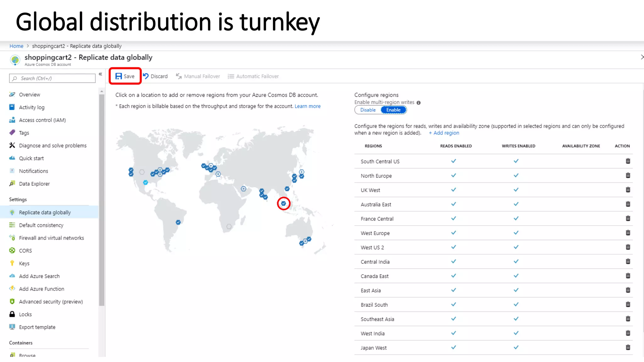The height and width of the screenshot is (362, 644).
Task: Open Quick start page
Action: [x=31, y=158]
